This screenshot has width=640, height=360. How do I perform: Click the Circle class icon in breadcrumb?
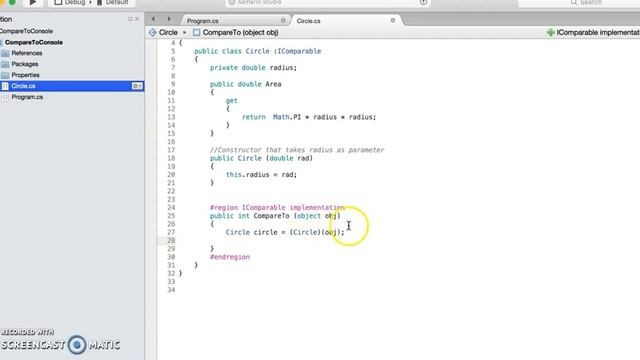pyautogui.click(x=153, y=32)
